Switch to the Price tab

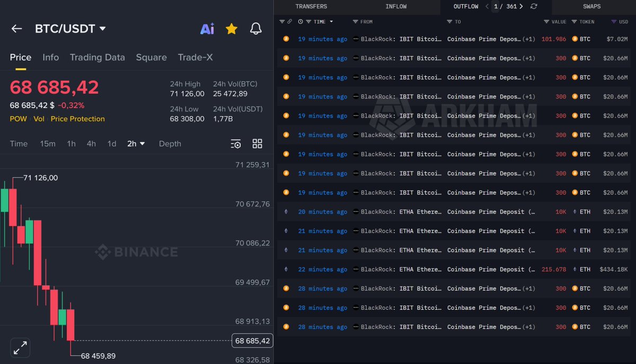pos(21,57)
